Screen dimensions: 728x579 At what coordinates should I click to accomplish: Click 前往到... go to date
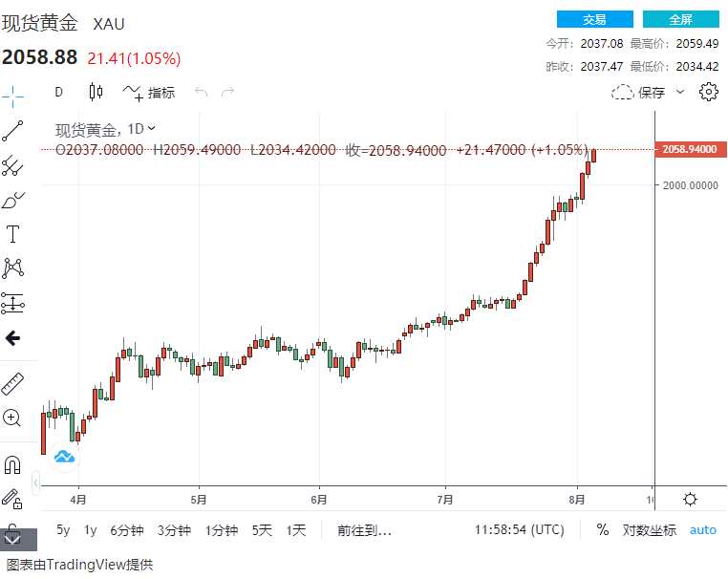[364, 529]
